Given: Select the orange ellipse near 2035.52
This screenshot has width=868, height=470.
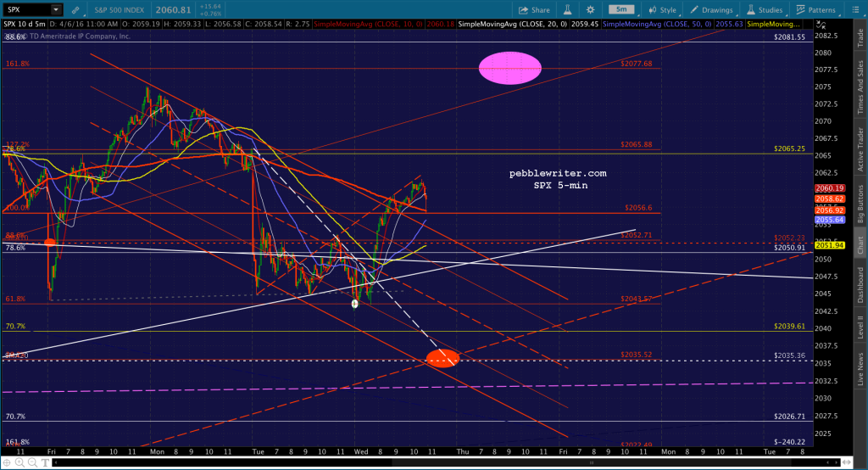Looking at the screenshot, I should tap(442, 359).
